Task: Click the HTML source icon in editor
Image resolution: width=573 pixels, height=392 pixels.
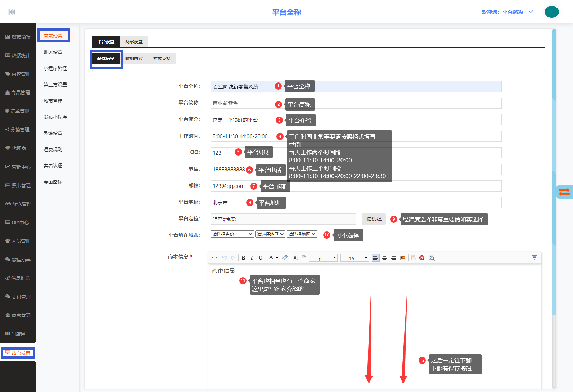Action: point(215,258)
